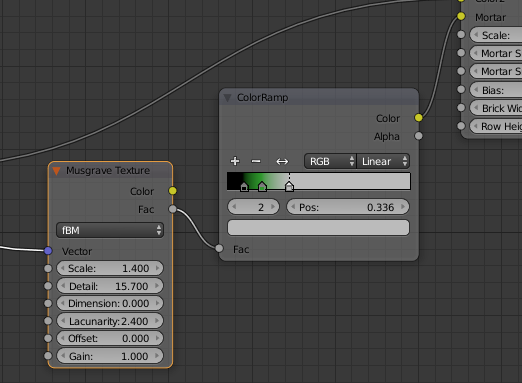Click the Brick node Scale input socket

click(x=461, y=34)
